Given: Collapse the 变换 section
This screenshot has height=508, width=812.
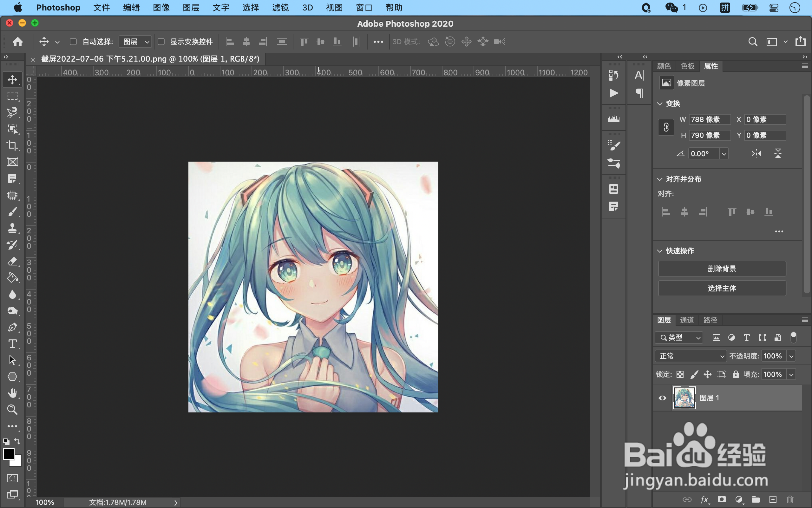Looking at the screenshot, I should [x=660, y=104].
